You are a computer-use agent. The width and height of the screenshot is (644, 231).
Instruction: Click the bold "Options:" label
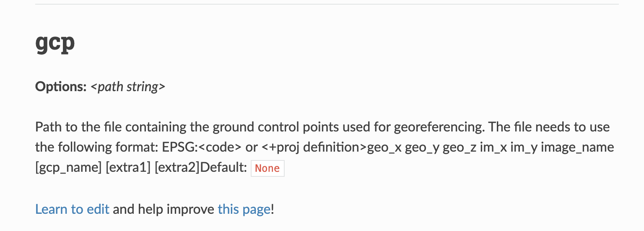(x=61, y=87)
